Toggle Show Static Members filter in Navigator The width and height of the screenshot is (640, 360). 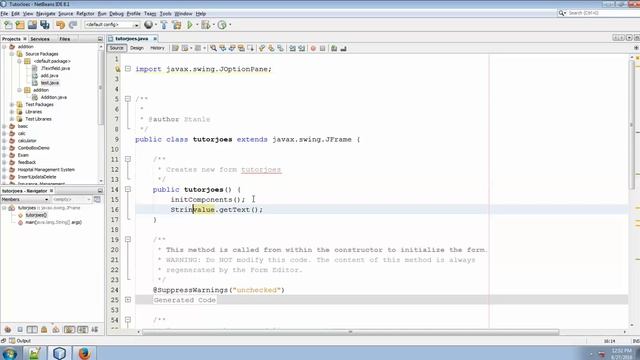click(x=32, y=329)
